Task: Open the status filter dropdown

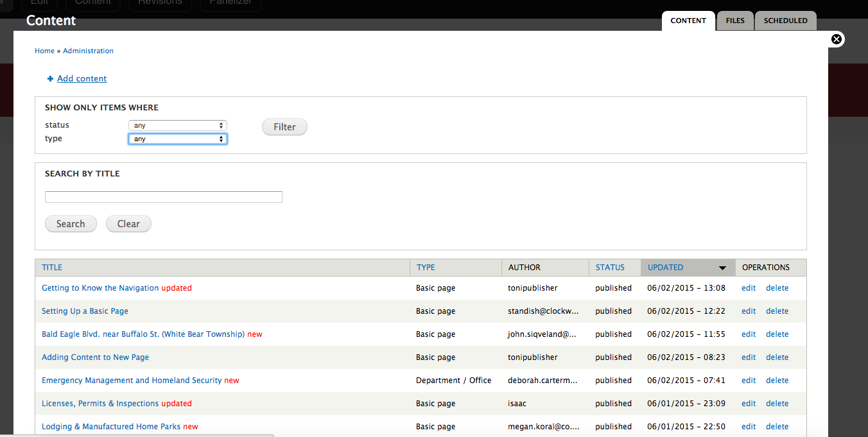Action: coord(178,126)
